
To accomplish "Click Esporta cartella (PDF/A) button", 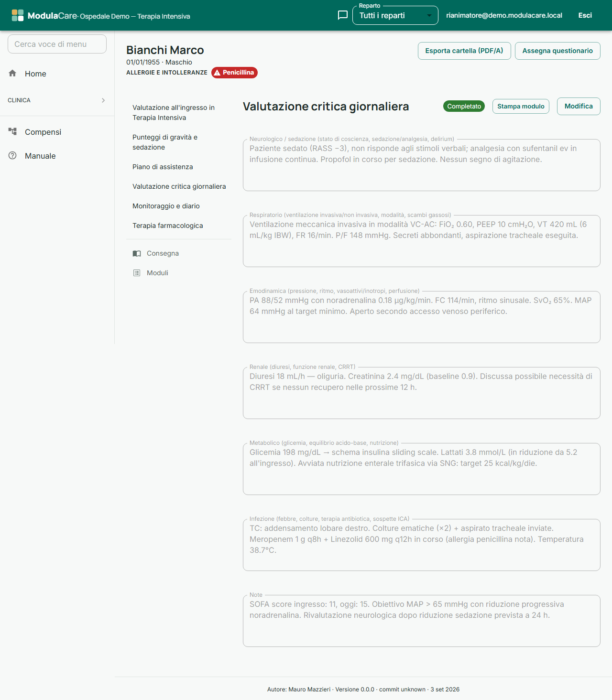I will pyautogui.click(x=464, y=51).
